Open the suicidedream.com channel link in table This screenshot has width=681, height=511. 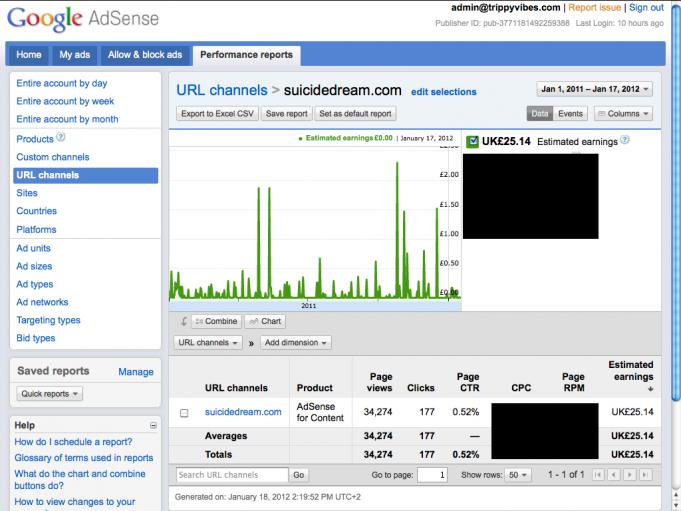click(x=243, y=412)
